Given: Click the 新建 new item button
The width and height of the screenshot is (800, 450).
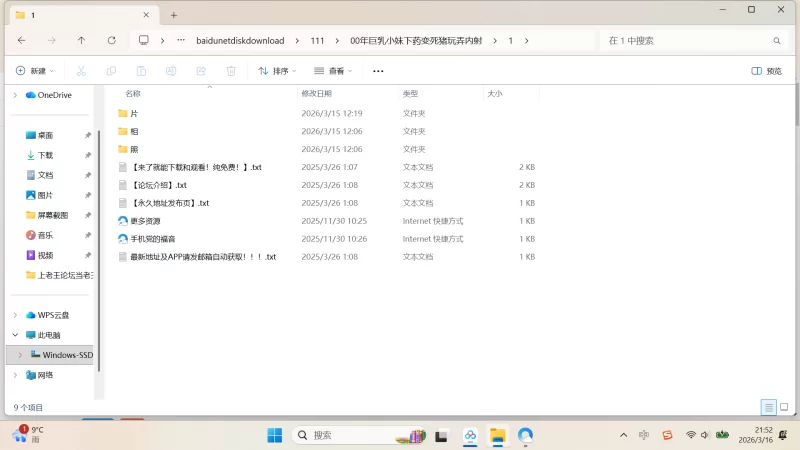Looking at the screenshot, I should 34,71.
